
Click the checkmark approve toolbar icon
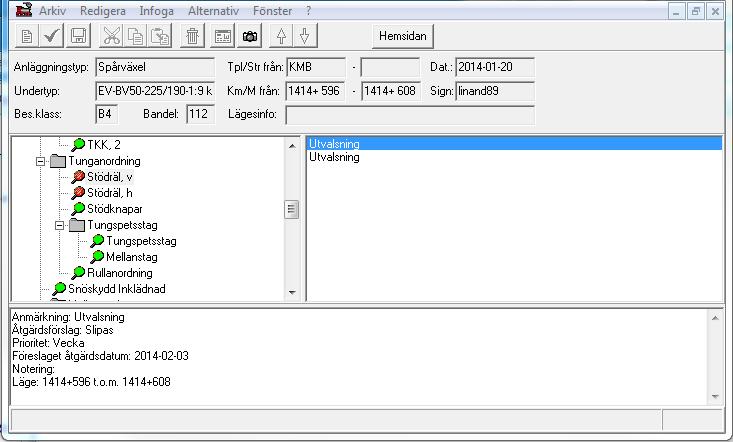pos(51,36)
